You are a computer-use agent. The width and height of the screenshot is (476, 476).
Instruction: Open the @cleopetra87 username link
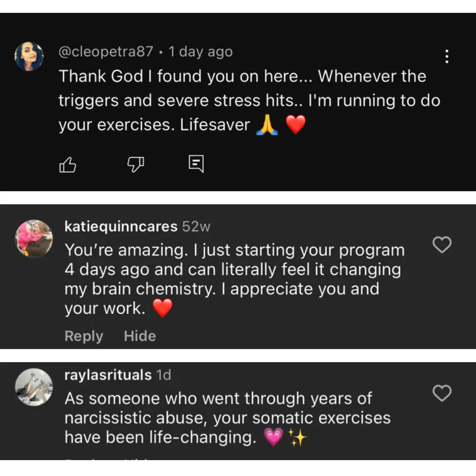pyautogui.click(x=106, y=52)
